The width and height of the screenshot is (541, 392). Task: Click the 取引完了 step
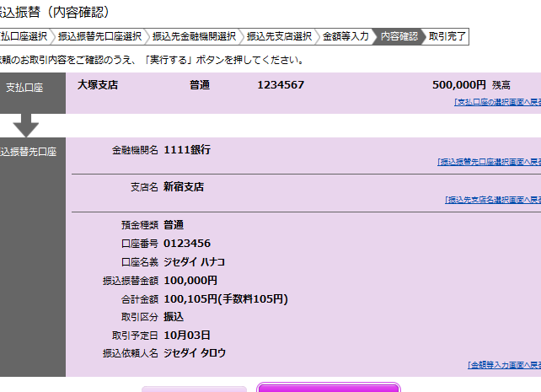447,36
